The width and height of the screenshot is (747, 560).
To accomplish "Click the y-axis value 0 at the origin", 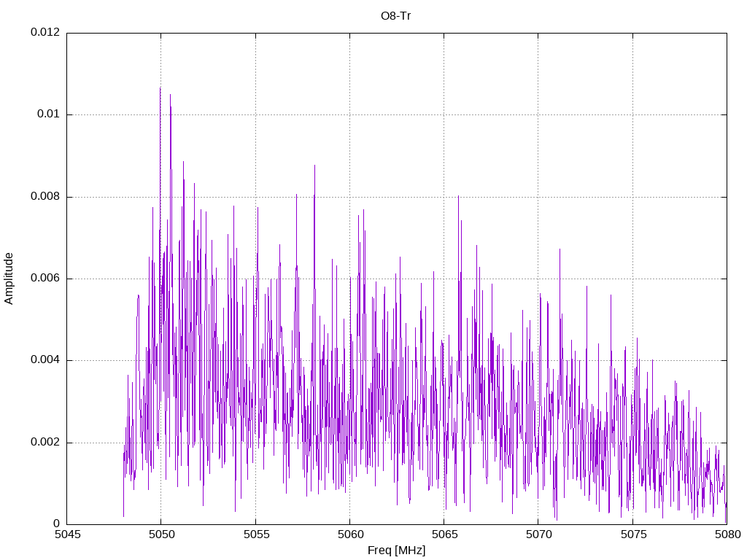I will (57, 524).
